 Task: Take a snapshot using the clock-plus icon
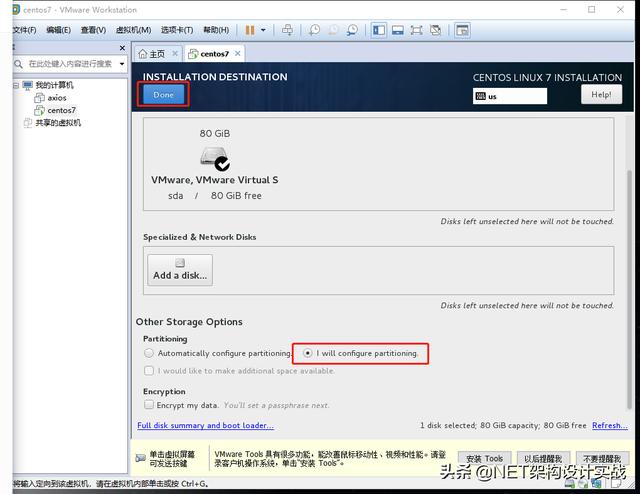[x=314, y=30]
